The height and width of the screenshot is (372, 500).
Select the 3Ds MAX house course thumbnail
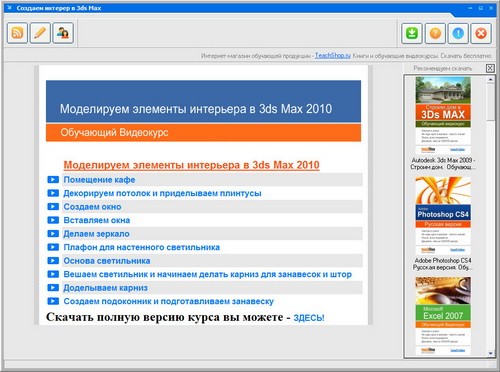coord(443,115)
